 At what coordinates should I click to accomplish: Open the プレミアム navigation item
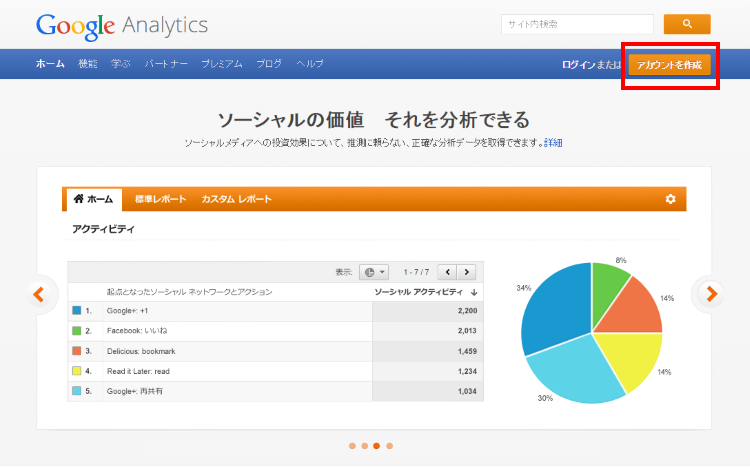point(222,64)
